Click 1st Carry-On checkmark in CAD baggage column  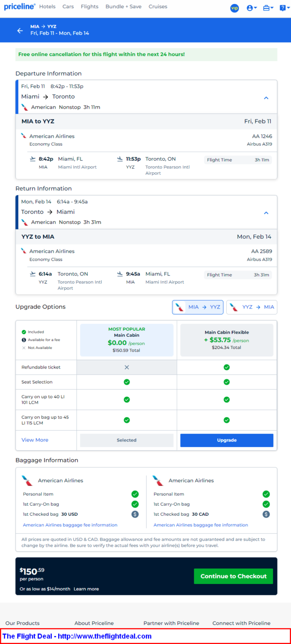[266, 504]
